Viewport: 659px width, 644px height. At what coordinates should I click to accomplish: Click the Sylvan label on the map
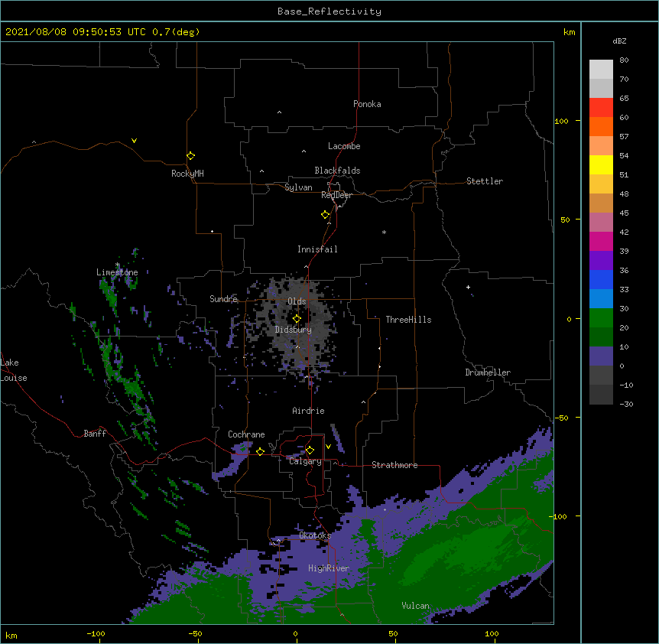(x=298, y=187)
